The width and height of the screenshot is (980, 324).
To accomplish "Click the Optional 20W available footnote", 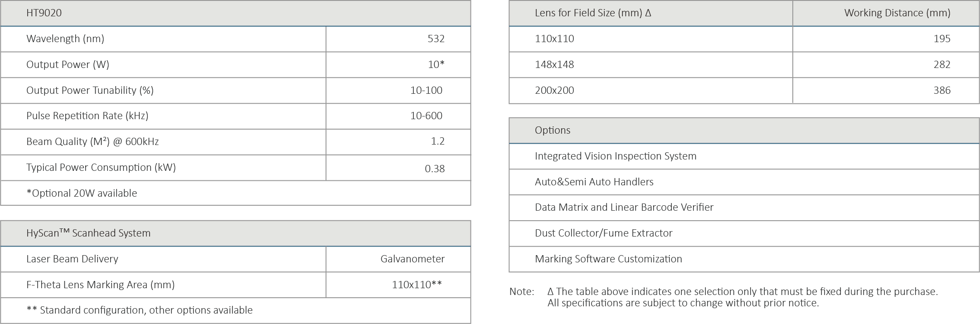I will click(82, 193).
